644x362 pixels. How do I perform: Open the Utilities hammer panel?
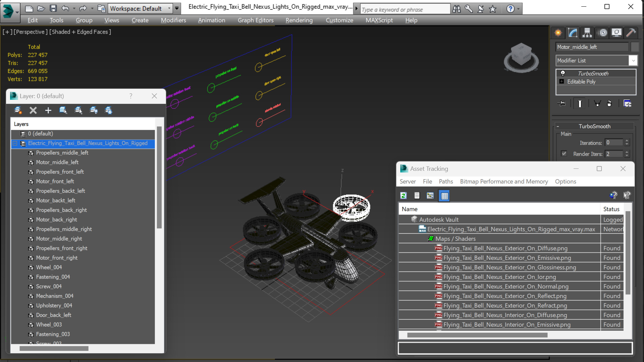click(x=631, y=32)
